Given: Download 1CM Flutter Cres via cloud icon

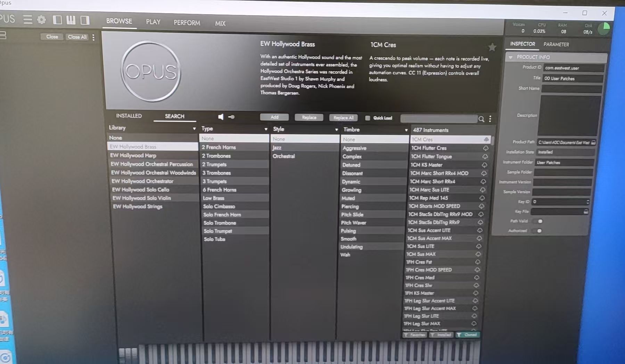Looking at the screenshot, I should [485, 148].
